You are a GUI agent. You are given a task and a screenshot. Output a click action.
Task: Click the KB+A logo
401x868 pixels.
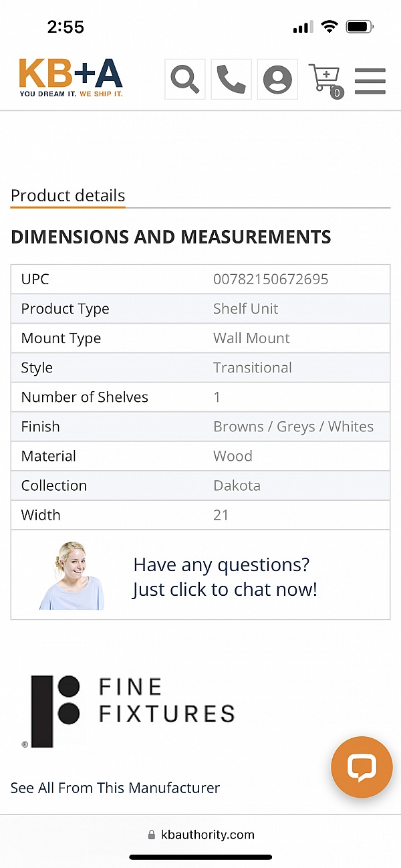[71, 78]
